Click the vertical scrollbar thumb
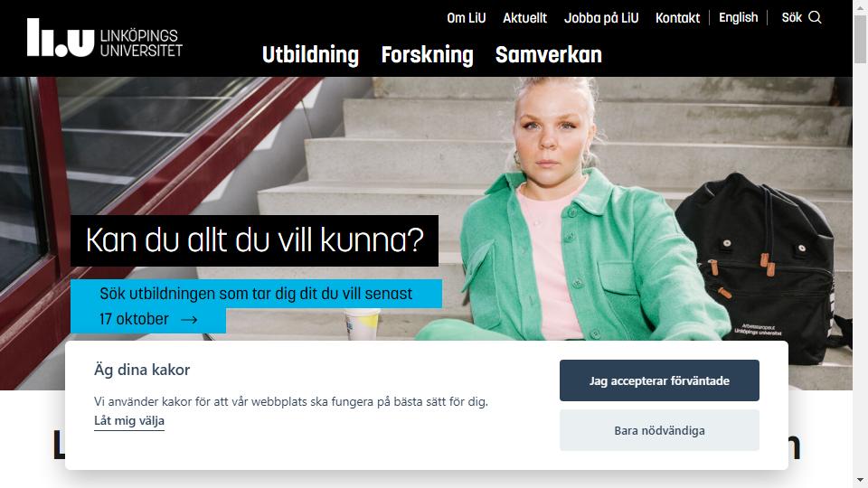The width and height of the screenshot is (868, 488). tap(860, 39)
